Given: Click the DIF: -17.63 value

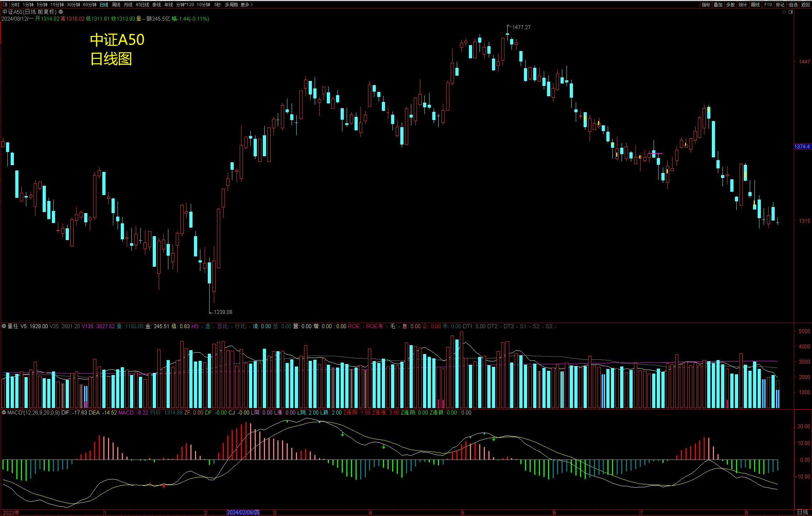Looking at the screenshot, I should (74, 413).
